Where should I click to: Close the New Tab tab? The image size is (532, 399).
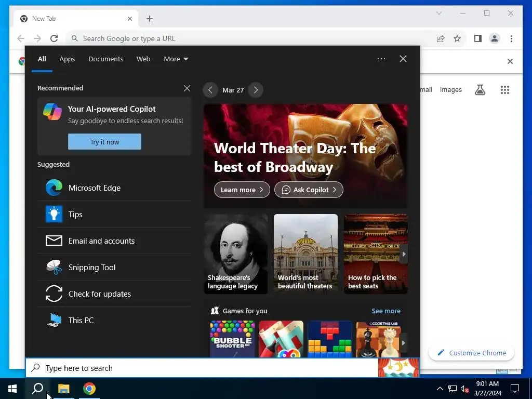point(129,19)
